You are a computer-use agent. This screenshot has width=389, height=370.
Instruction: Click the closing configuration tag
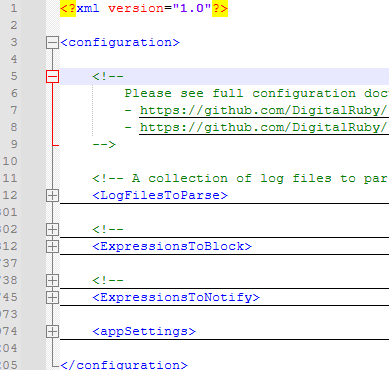124,365
